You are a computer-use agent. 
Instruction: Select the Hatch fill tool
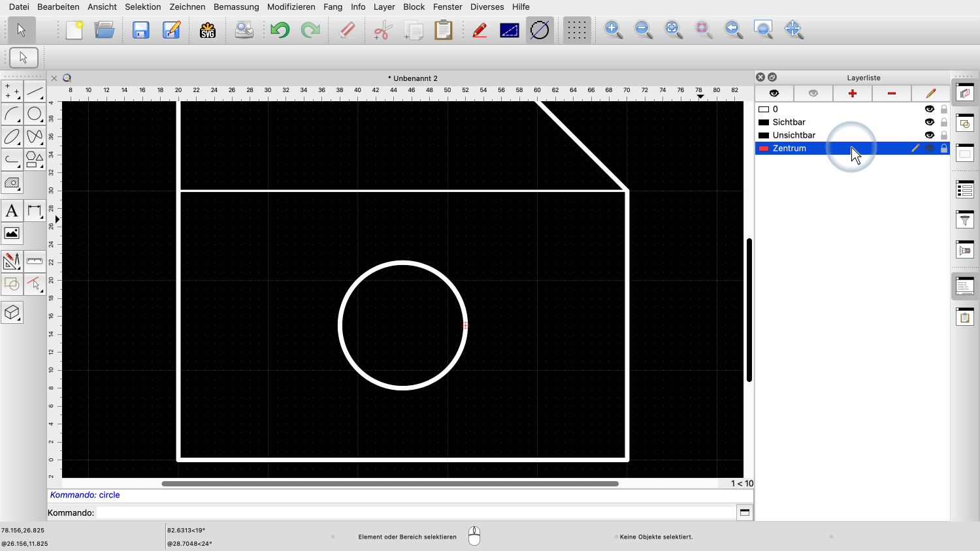click(x=12, y=183)
